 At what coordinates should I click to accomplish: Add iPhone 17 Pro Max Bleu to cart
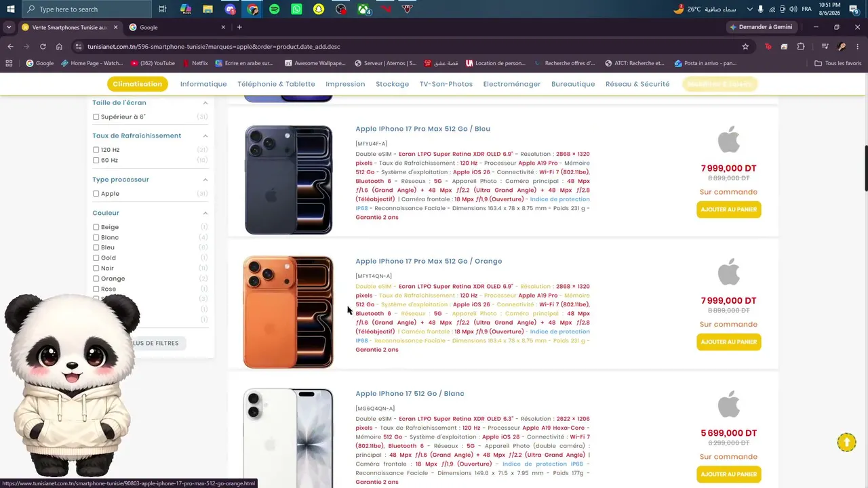click(x=729, y=209)
